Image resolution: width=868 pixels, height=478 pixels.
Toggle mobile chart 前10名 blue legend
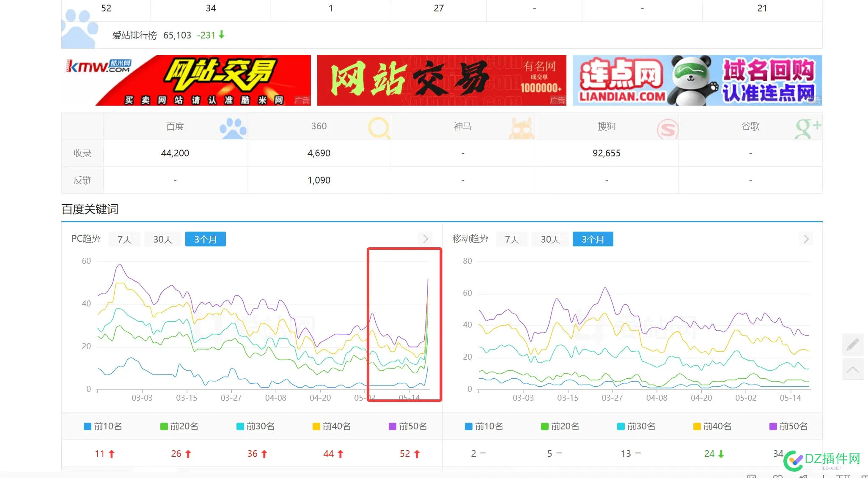tap(484, 426)
